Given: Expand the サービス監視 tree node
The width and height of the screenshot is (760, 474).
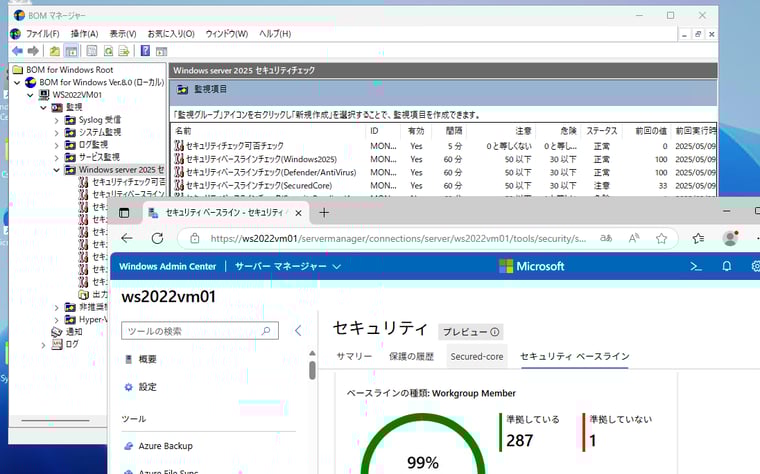Looking at the screenshot, I should point(57,158).
